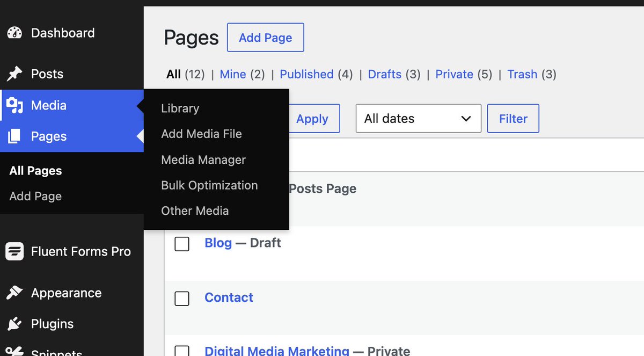Filter pages by Private status

pos(455,74)
